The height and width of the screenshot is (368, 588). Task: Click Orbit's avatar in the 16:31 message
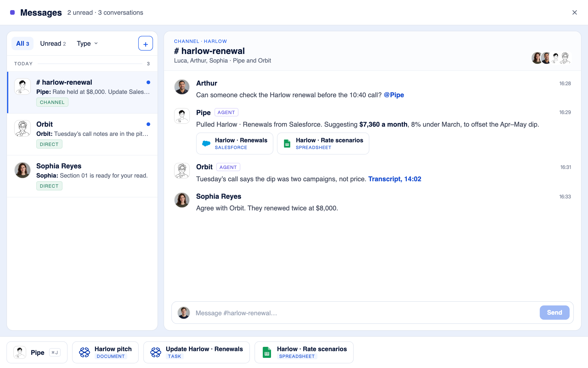(x=182, y=171)
